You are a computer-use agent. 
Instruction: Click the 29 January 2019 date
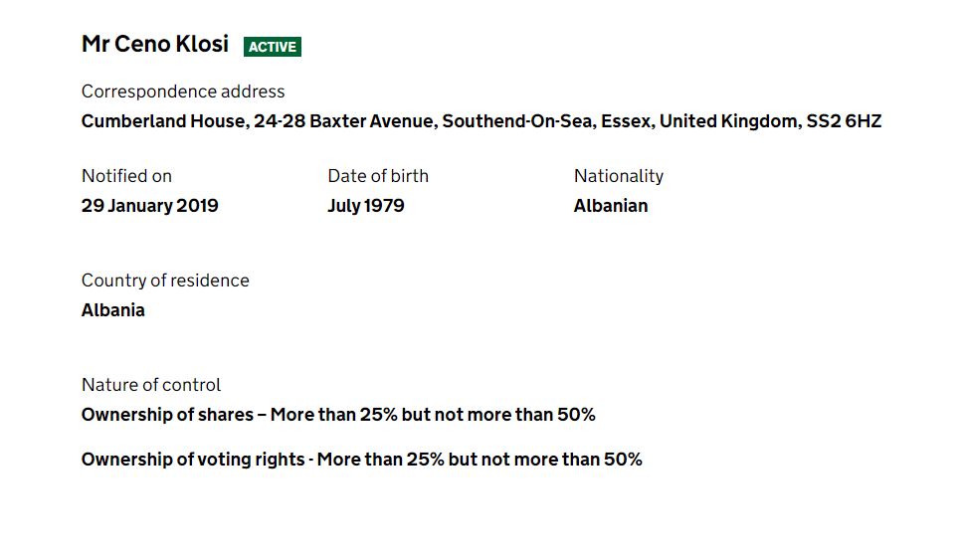(x=150, y=206)
